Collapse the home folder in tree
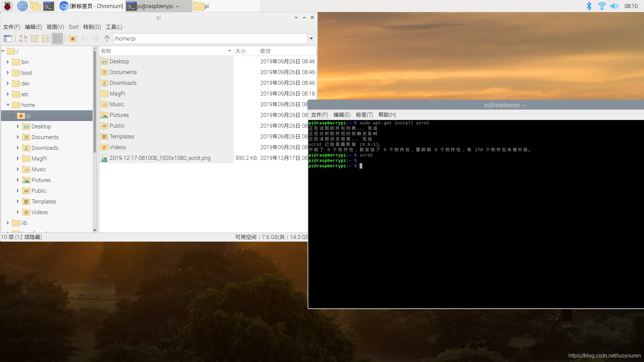Viewport: 644px width, 362px height. tap(8, 105)
